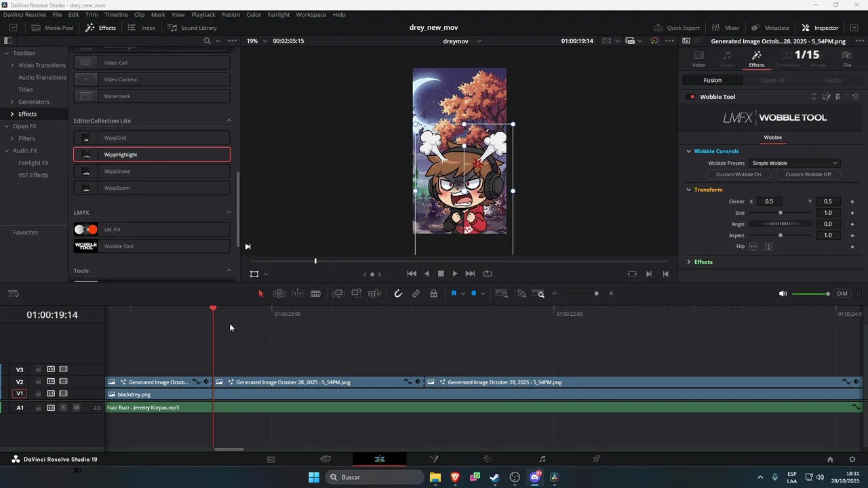Image resolution: width=868 pixels, height=488 pixels.
Task: Toggle timeline Snapping magnet
Action: point(398,293)
